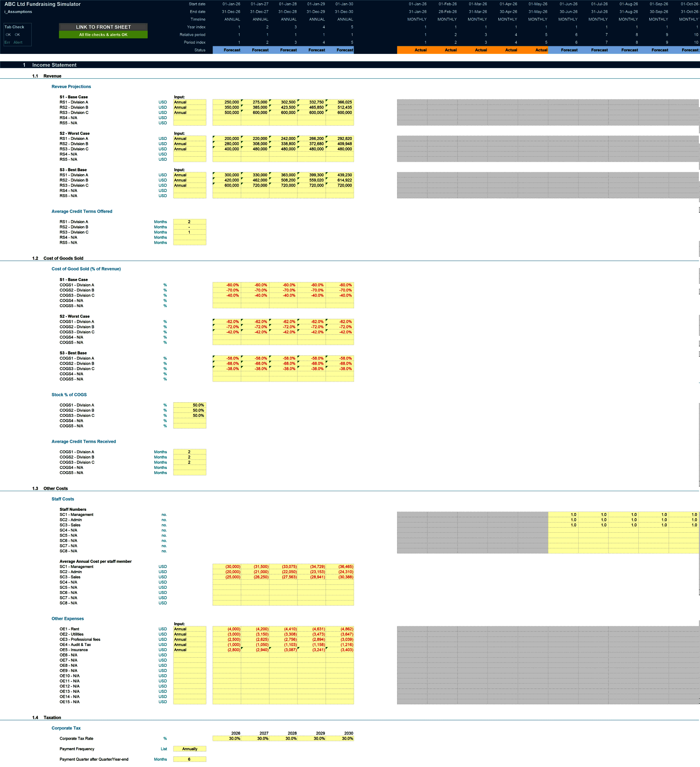Open Annual input dropdown for OE3 Professional fees

[190, 639]
